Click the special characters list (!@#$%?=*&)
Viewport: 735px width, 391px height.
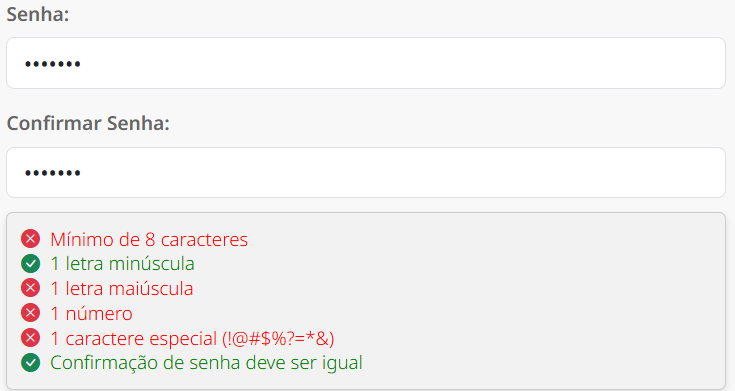pyautogui.click(x=278, y=338)
